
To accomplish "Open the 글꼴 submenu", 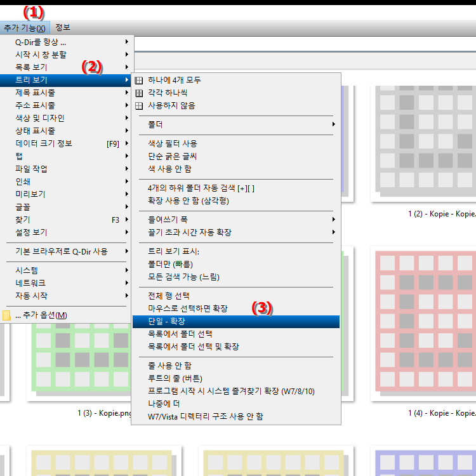I will click(65, 207).
